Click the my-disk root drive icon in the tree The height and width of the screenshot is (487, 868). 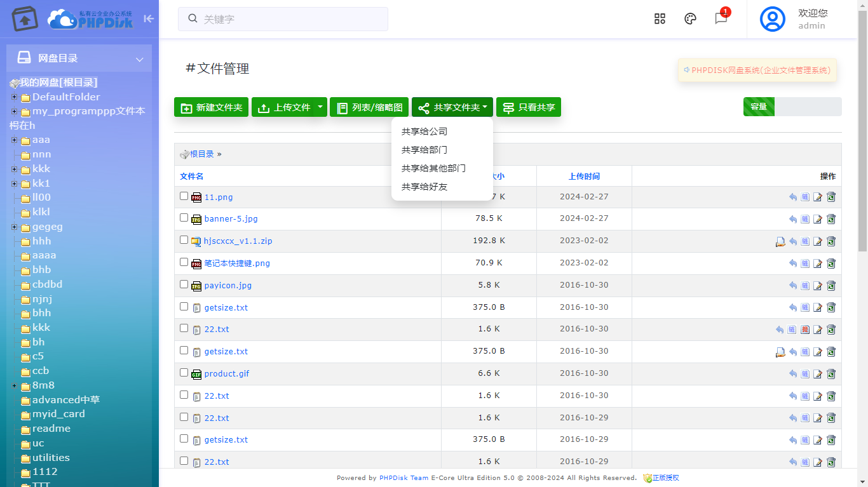click(14, 83)
